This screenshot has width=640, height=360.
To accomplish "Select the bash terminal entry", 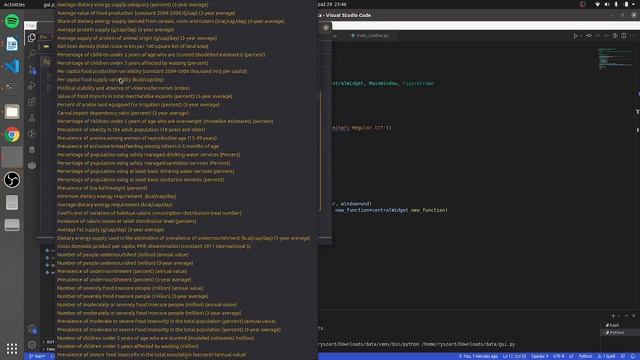I will point(613,325).
